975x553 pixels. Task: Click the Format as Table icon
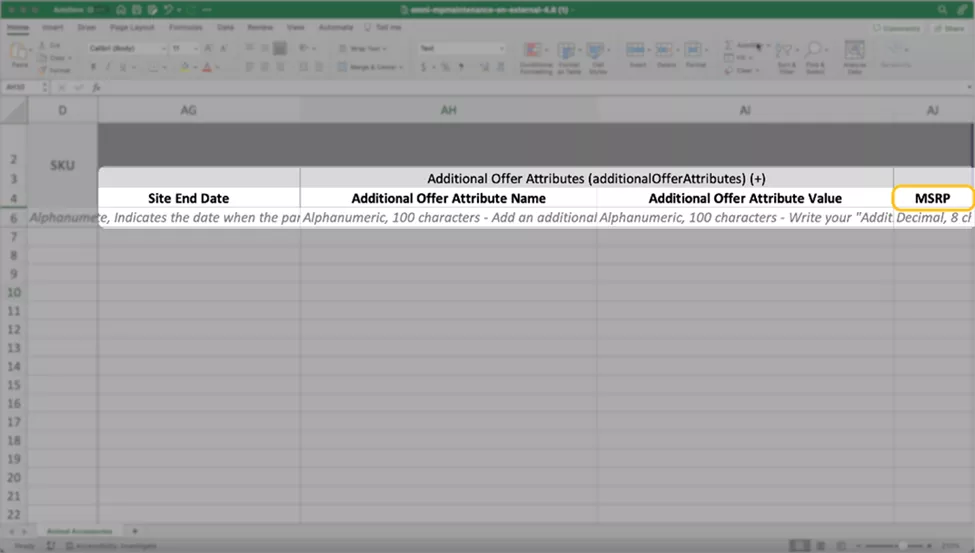[569, 56]
